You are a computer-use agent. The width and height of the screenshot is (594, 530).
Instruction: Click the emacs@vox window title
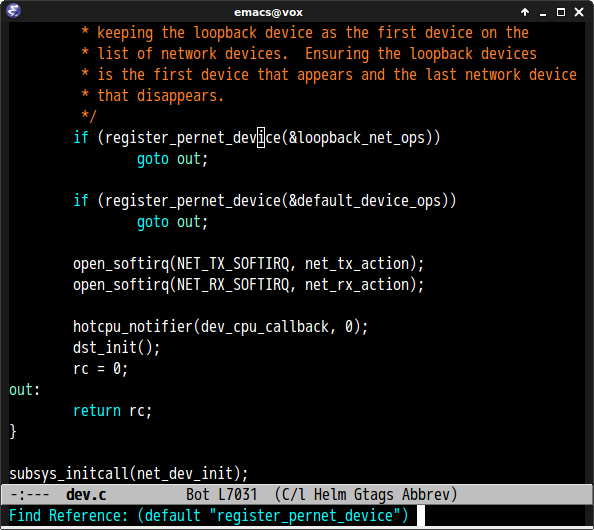268,13
